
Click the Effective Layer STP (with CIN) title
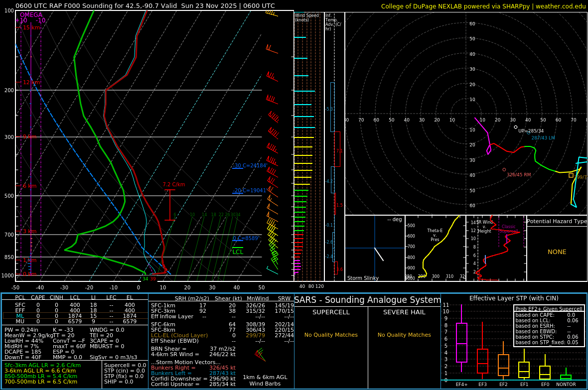click(514, 298)
